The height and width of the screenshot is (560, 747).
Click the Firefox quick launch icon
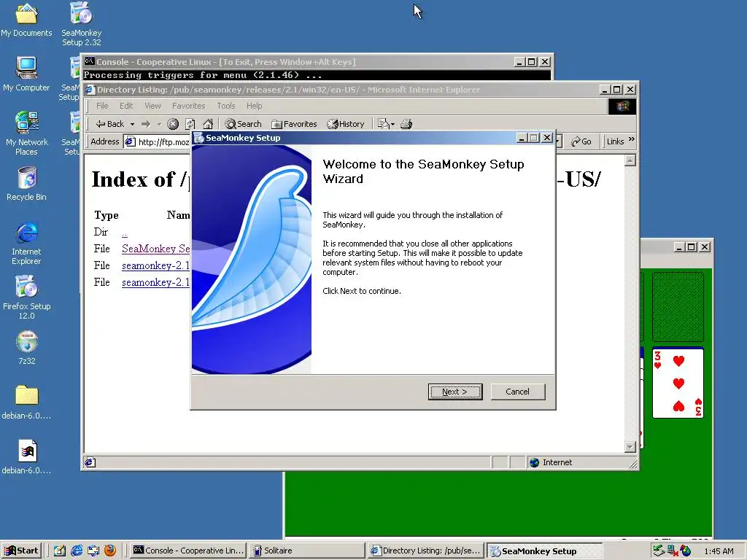click(110, 551)
